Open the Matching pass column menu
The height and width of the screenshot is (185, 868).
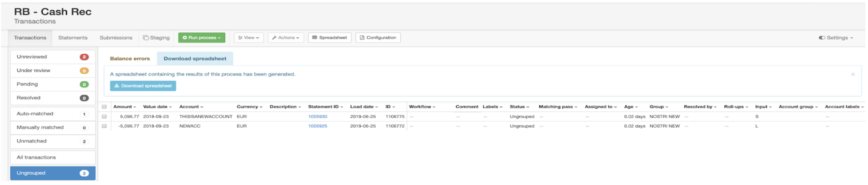click(x=558, y=107)
